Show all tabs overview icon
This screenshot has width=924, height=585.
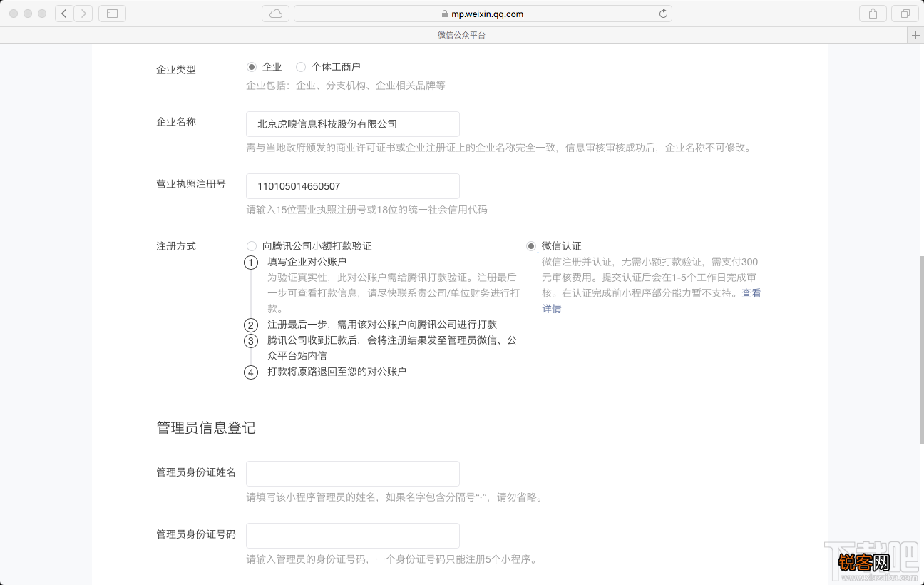(x=905, y=14)
